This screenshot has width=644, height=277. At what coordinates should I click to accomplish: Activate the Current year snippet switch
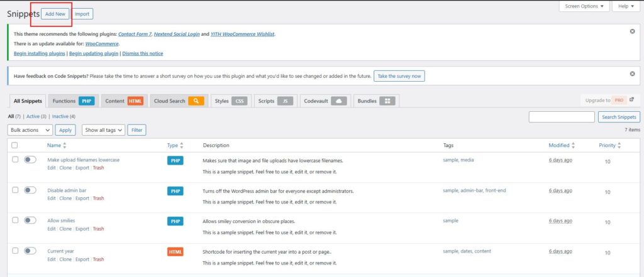click(x=30, y=251)
